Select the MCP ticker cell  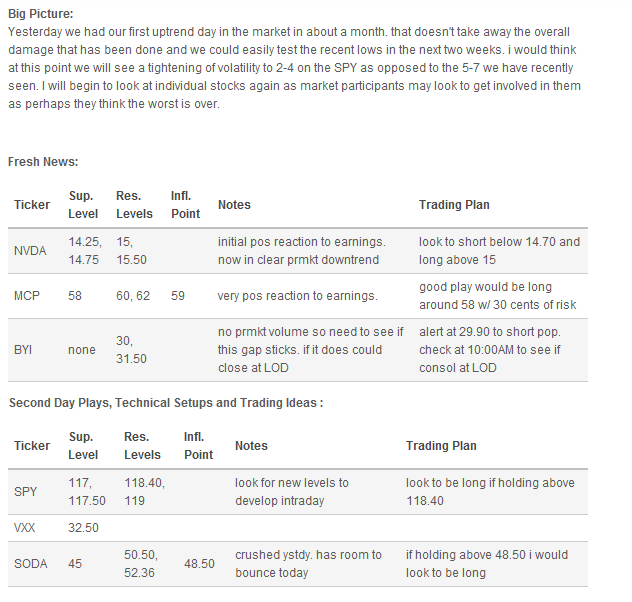[x=28, y=297]
